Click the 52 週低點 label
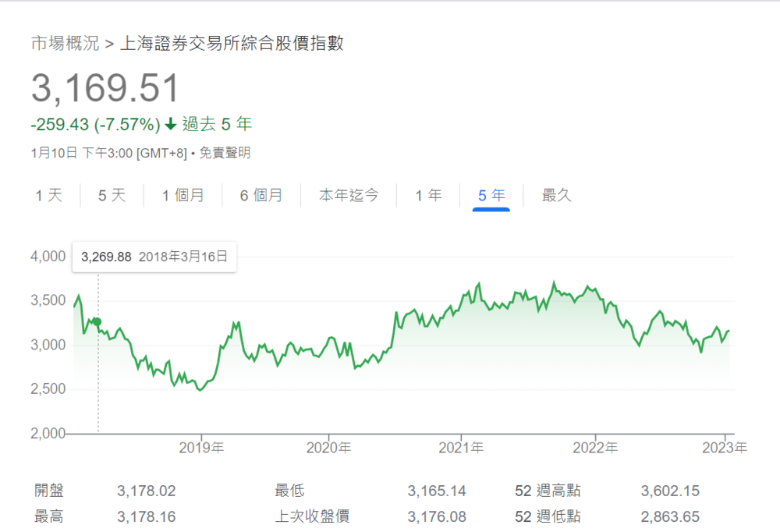 pos(548,516)
